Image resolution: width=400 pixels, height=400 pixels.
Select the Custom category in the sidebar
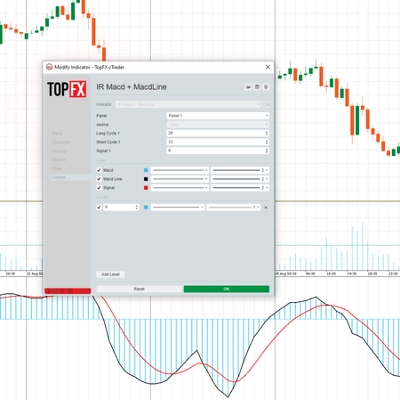(x=70, y=177)
